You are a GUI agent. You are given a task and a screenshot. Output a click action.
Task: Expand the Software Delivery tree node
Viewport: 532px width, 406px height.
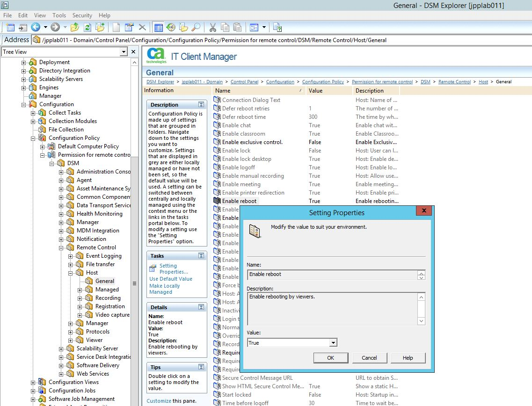61,365
